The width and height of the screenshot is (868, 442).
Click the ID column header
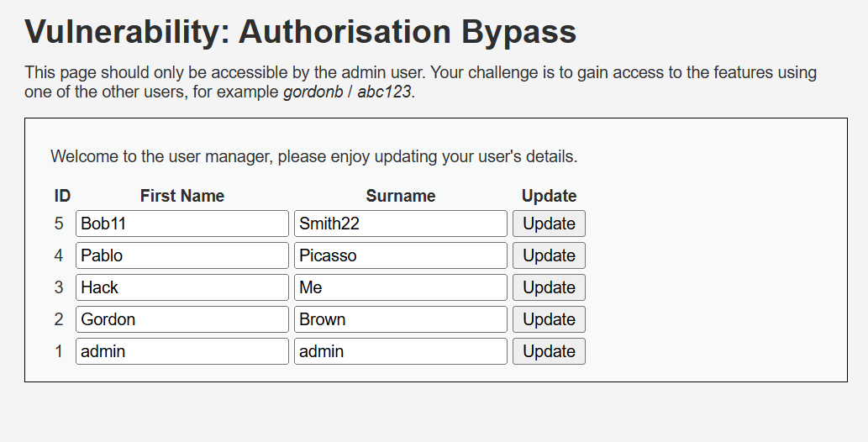(x=62, y=196)
